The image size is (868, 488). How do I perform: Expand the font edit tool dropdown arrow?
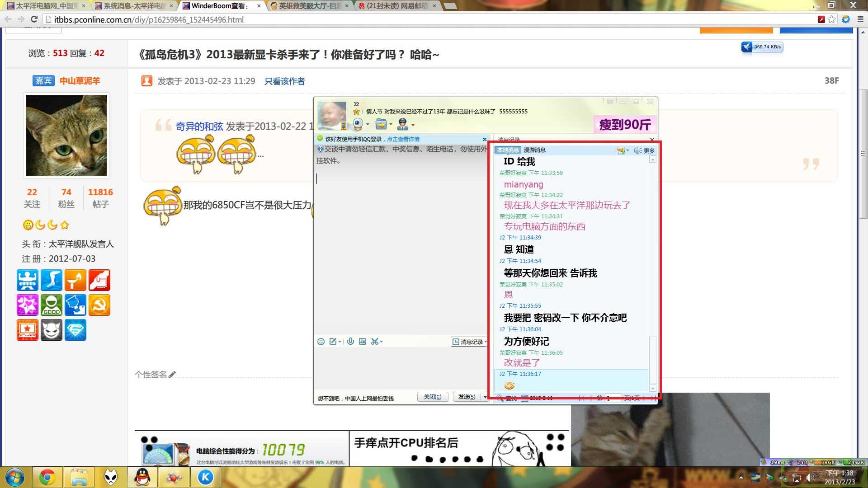pyautogui.click(x=340, y=342)
